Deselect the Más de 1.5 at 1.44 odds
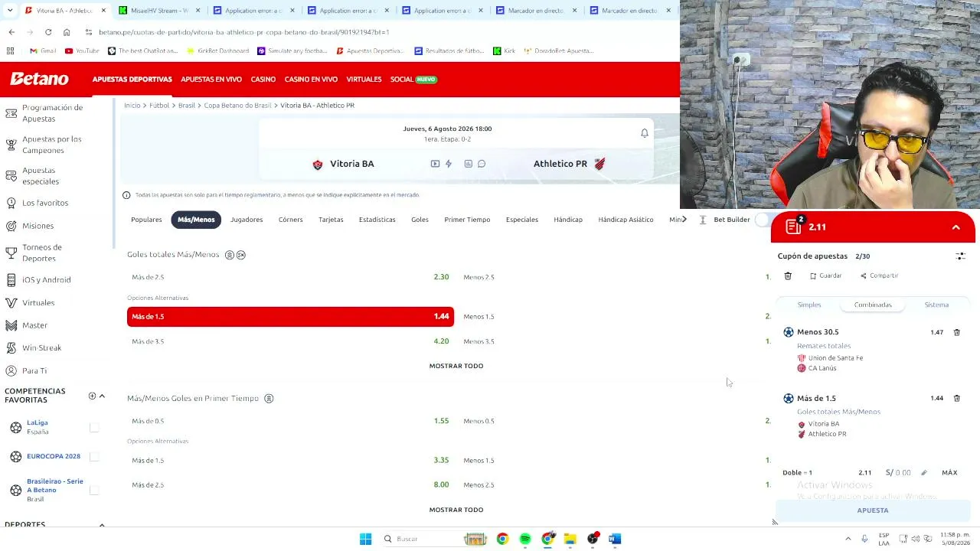The width and height of the screenshot is (980, 551). click(x=290, y=317)
